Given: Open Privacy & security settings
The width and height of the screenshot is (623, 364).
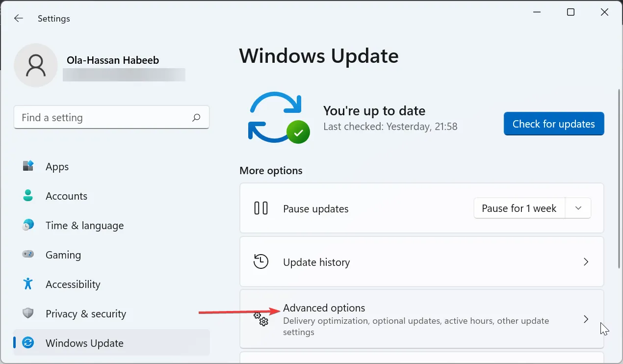Looking at the screenshot, I should tap(111, 313).
